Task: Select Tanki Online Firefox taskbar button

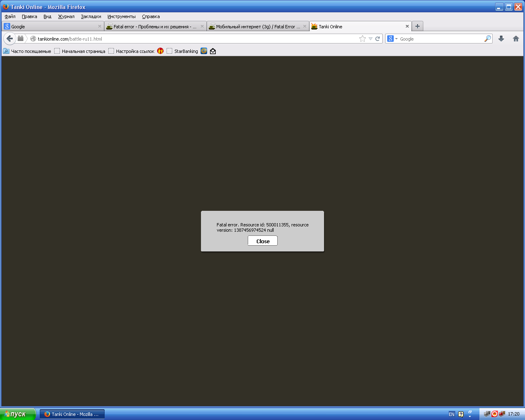Action: point(72,414)
